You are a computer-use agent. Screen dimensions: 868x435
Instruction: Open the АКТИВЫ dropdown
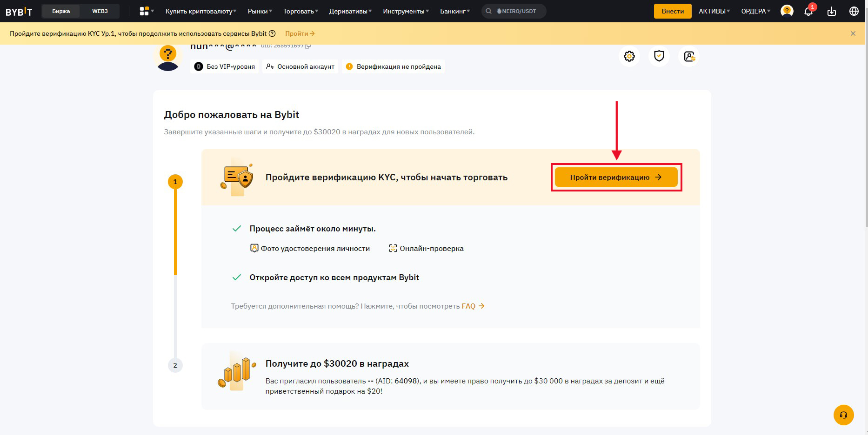click(x=714, y=11)
